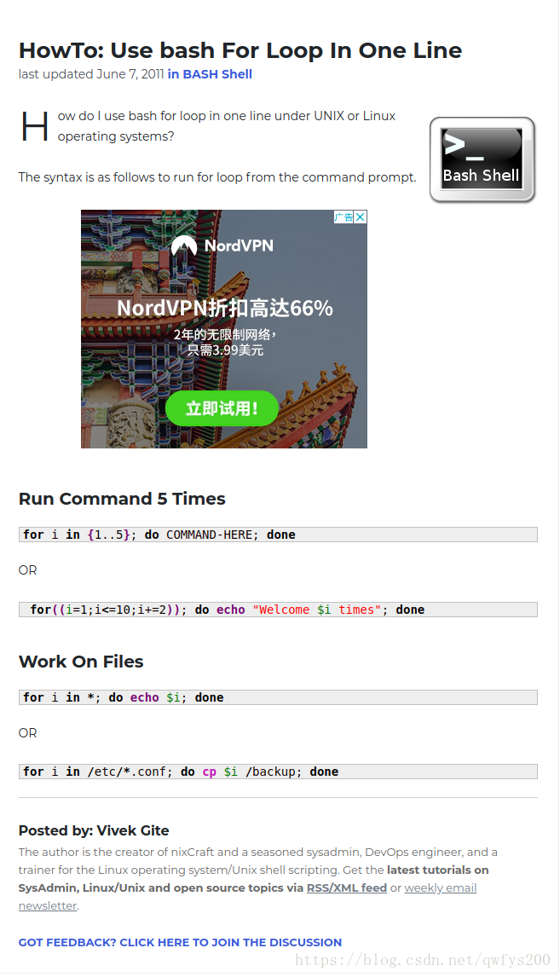Click the 'Work On Files' heading
Viewport: 560px width, 977px height.
point(81,661)
